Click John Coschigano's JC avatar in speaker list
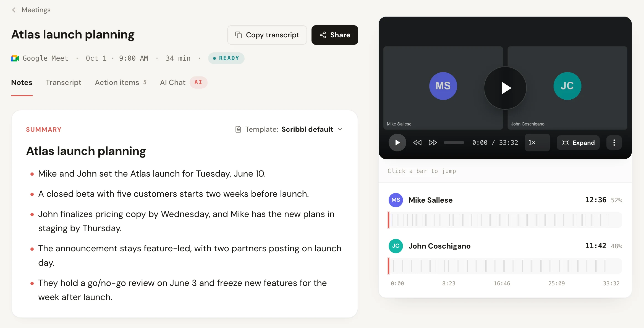Viewport: 644px width, 328px height. click(x=396, y=246)
